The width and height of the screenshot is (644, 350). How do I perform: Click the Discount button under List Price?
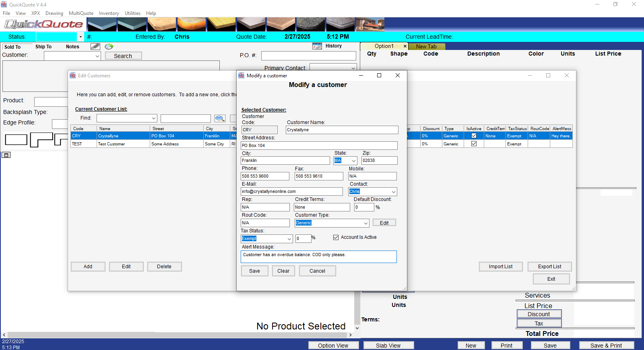(539, 314)
